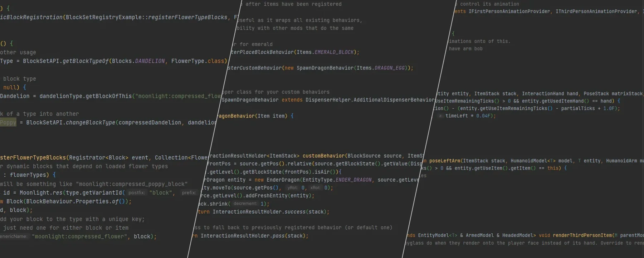The height and width of the screenshot is (258, 644).
Task: Select comment "control its animation" in right panel
Action: click(x=489, y=4)
